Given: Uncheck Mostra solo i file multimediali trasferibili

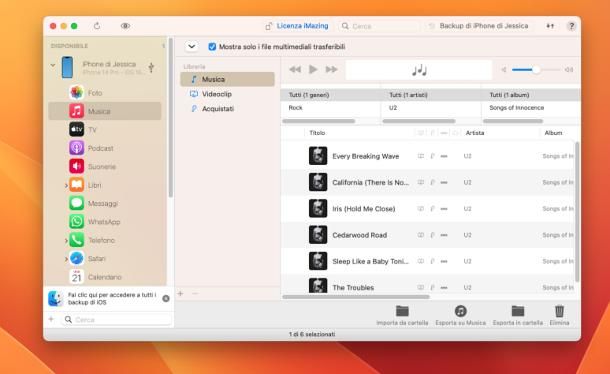Looking at the screenshot, I should [x=212, y=47].
